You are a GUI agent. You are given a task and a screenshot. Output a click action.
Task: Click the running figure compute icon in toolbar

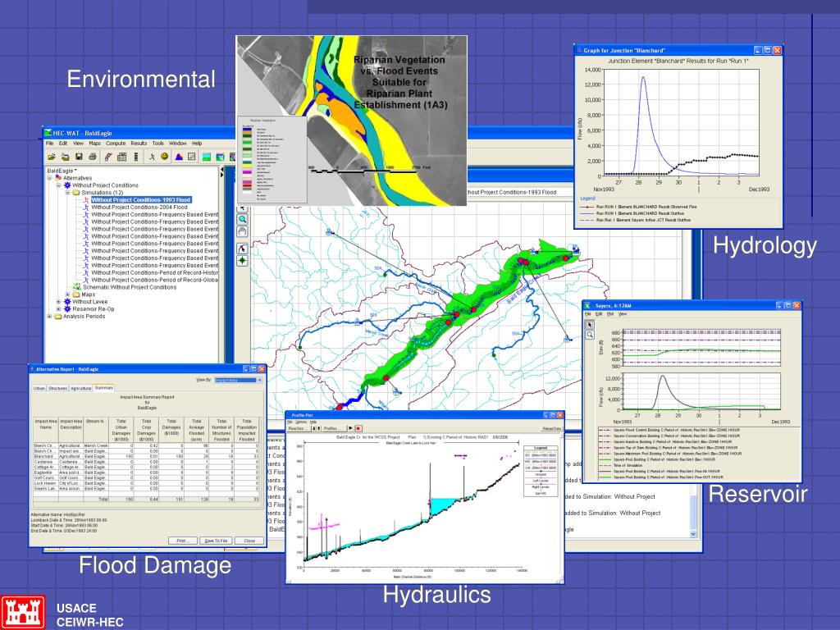pyautogui.click(x=152, y=157)
